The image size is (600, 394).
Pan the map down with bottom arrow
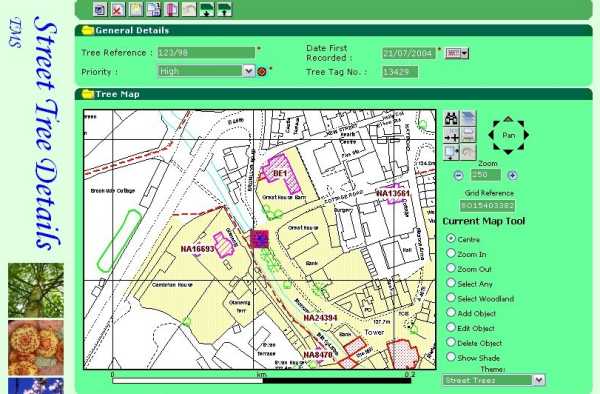(x=508, y=152)
